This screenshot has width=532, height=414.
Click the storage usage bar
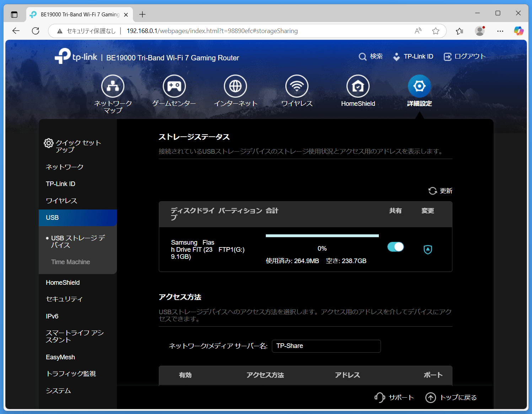[322, 236]
